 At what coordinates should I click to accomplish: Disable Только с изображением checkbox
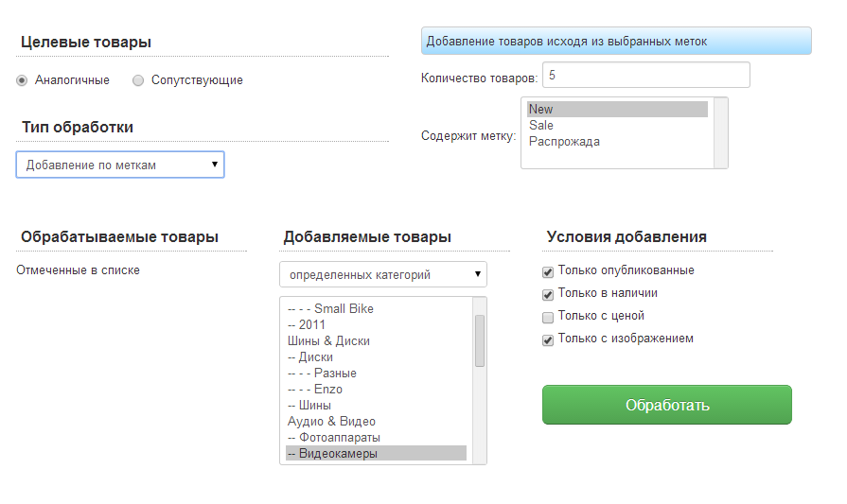(548, 339)
